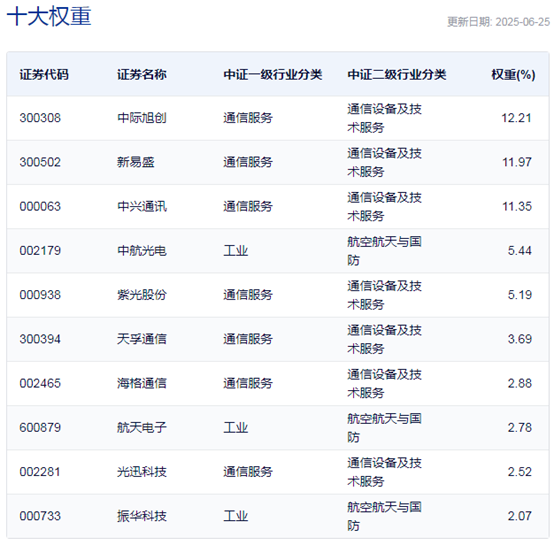Select stock name 中航光电
This screenshot has width=554, height=545.
[142, 250]
